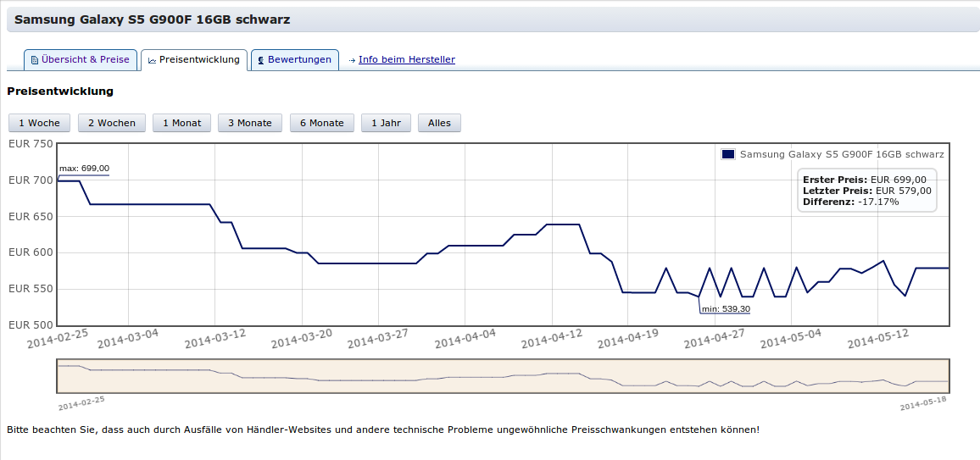The width and height of the screenshot is (980, 460).
Task: Choose the 6 Monate range button
Action: click(321, 123)
